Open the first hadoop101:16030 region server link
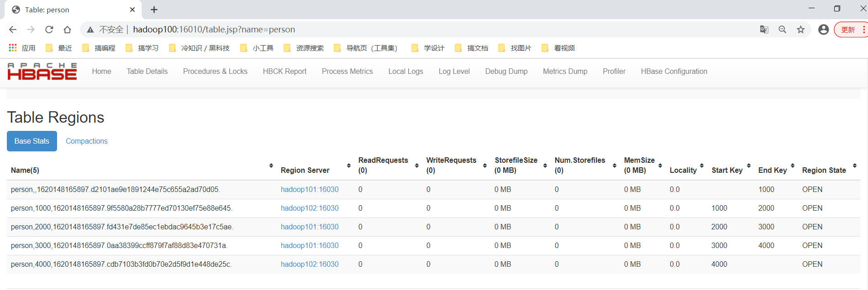Image resolution: width=868 pixels, height=290 pixels. click(x=310, y=190)
